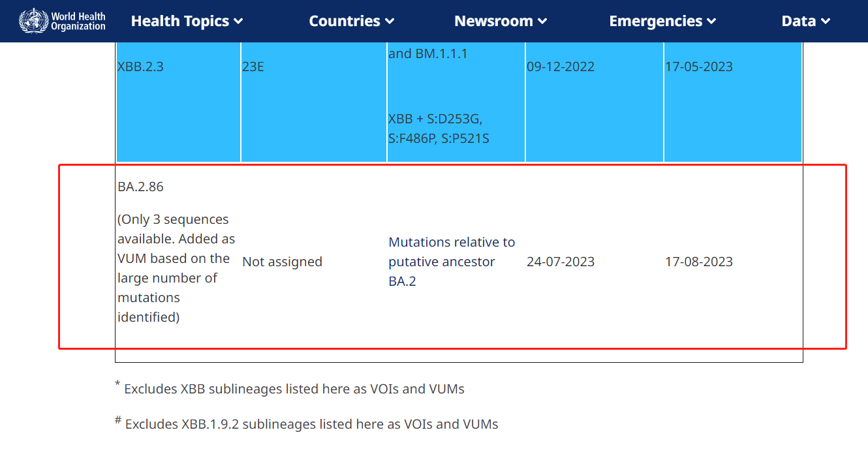Screen dimensions: 868x475
Task: Click the 23E clade cell
Action: point(253,67)
